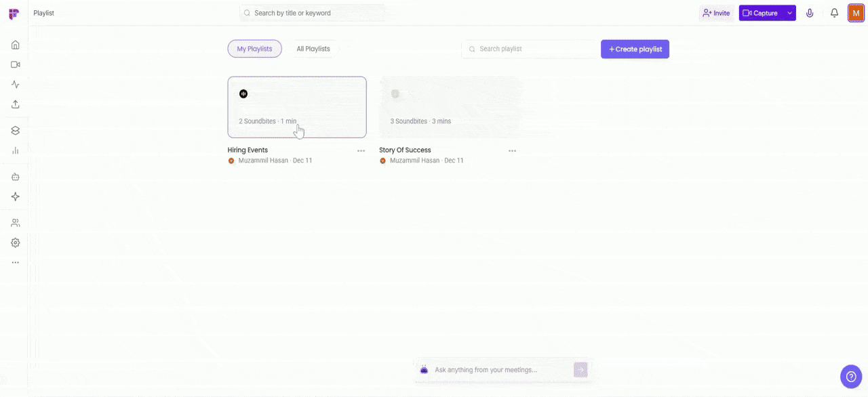
Task: Open Analytics via the bar chart icon
Action: point(15,150)
